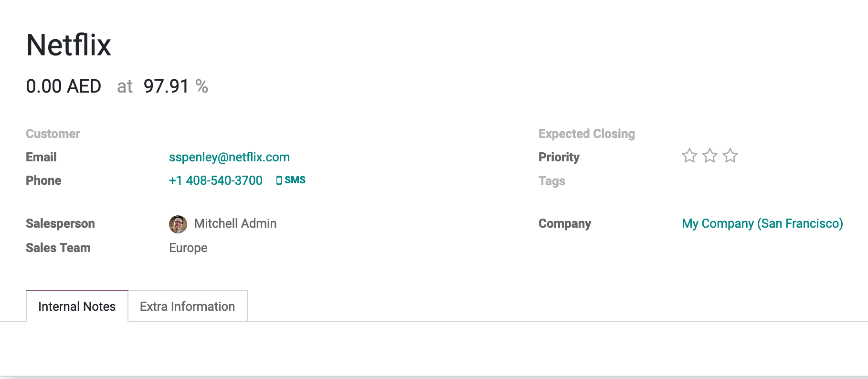Click the 0.00 AED expected revenue

64,86
